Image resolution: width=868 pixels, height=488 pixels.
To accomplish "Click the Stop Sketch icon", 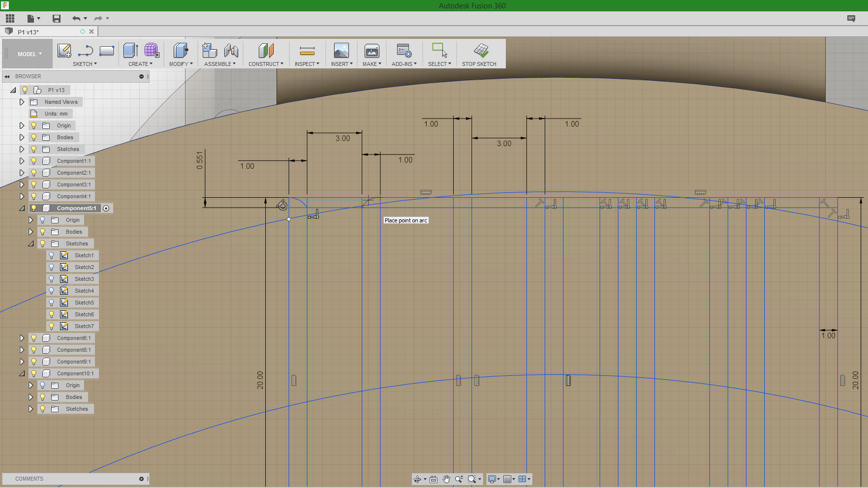I will pos(481,50).
